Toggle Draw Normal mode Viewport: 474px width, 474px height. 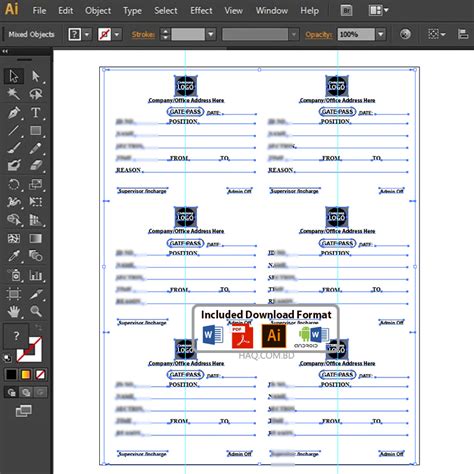[x=11, y=392]
